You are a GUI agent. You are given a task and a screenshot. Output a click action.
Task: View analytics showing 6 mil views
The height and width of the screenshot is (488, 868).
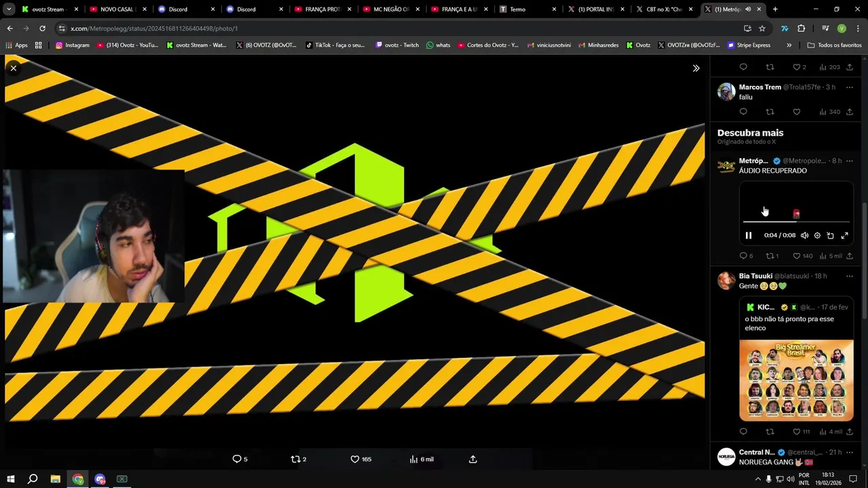(422, 459)
